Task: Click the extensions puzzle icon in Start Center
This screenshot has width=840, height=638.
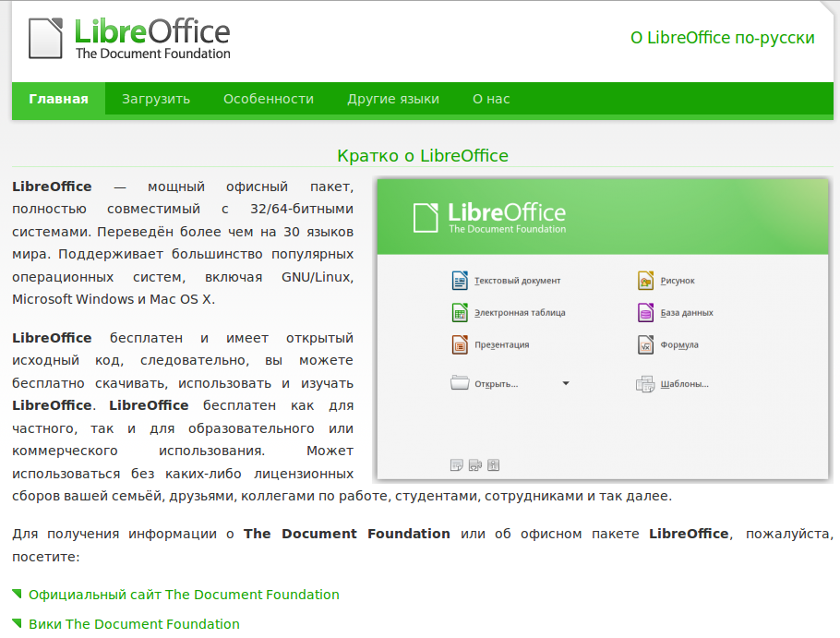Action: coord(474,465)
